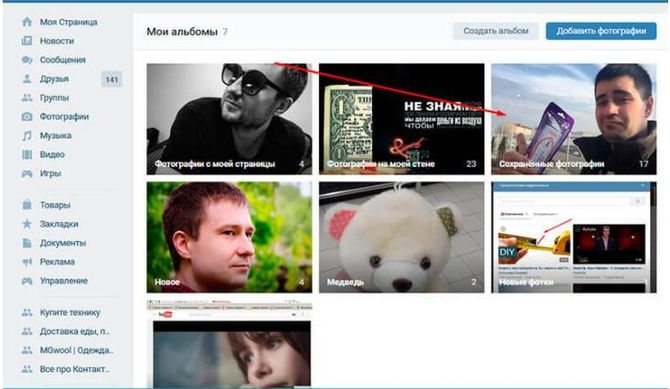Open the Все про Контакт group link
Viewport: 670px width, 389px height.
[74, 369]
